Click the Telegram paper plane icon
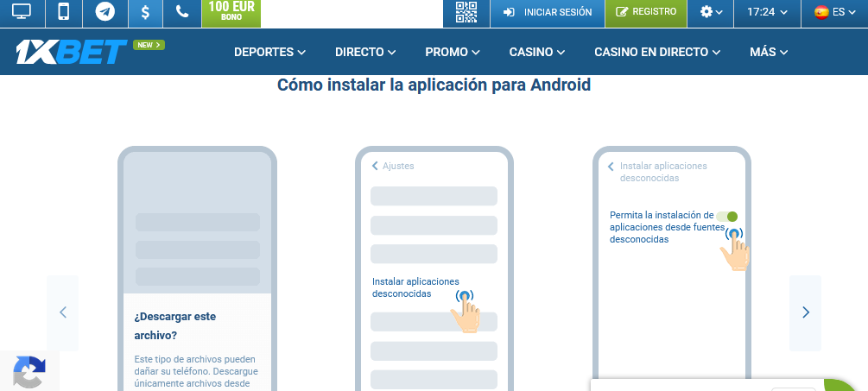868x391 pixels. point(105,12)
